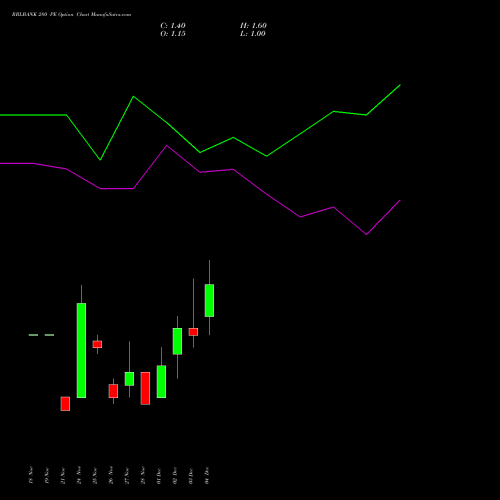This screenshot has width=500, height=500.
Task: Click the "21 Nov" date axis label
Action: [63, 475]
